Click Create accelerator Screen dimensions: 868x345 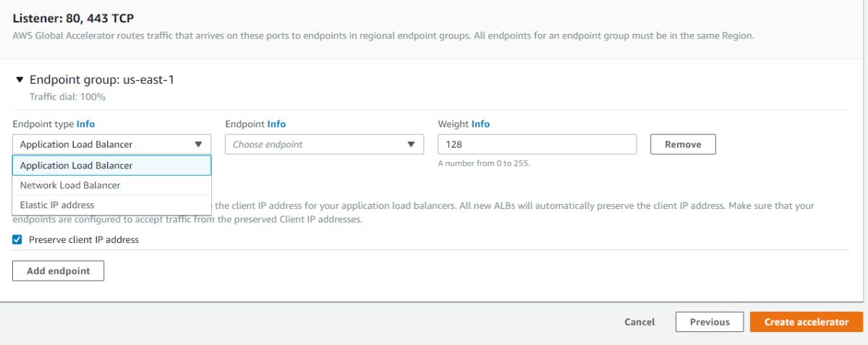pos(807,322)
